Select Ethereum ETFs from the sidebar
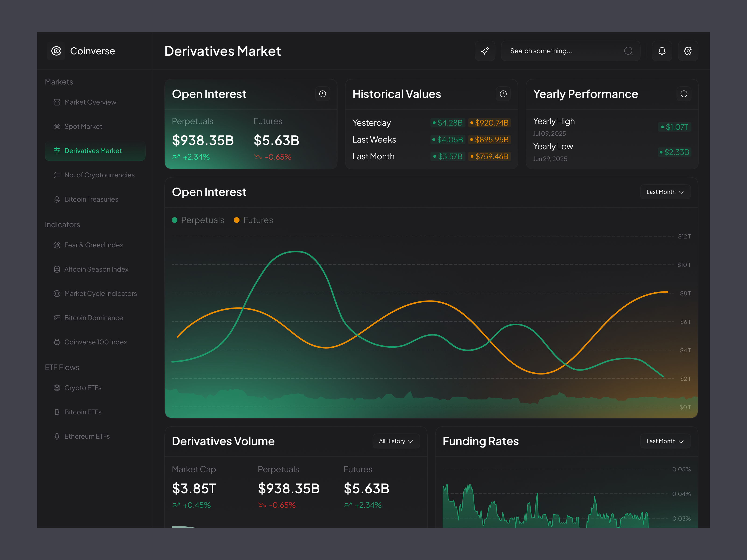 87,436
